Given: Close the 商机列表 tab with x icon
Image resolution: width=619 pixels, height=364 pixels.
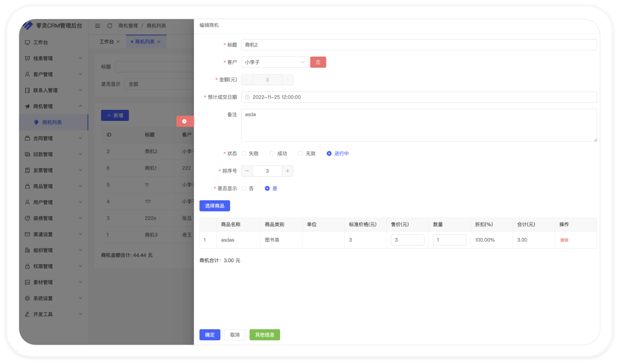Looking at the screenshot, I should 159,42.
